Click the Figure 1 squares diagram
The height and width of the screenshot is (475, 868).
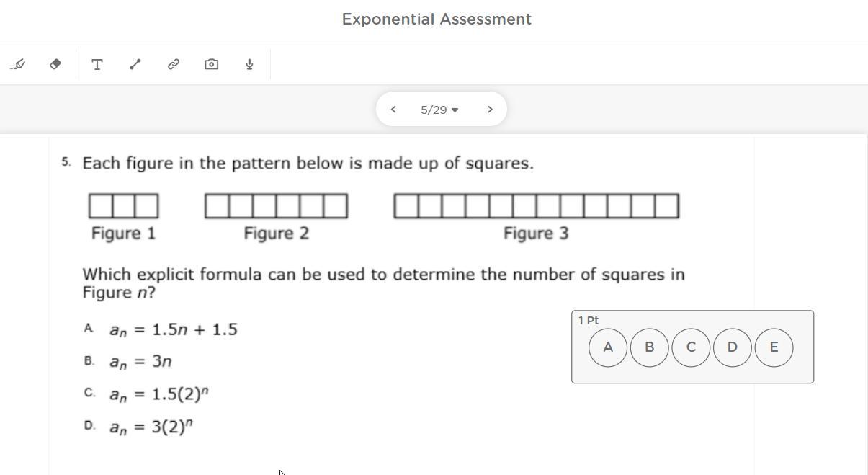123,206
